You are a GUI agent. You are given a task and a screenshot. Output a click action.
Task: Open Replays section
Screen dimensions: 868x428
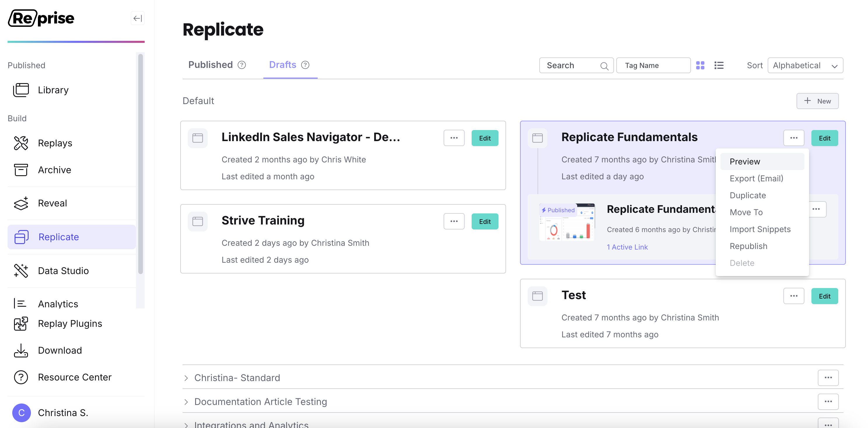[72, 143]
